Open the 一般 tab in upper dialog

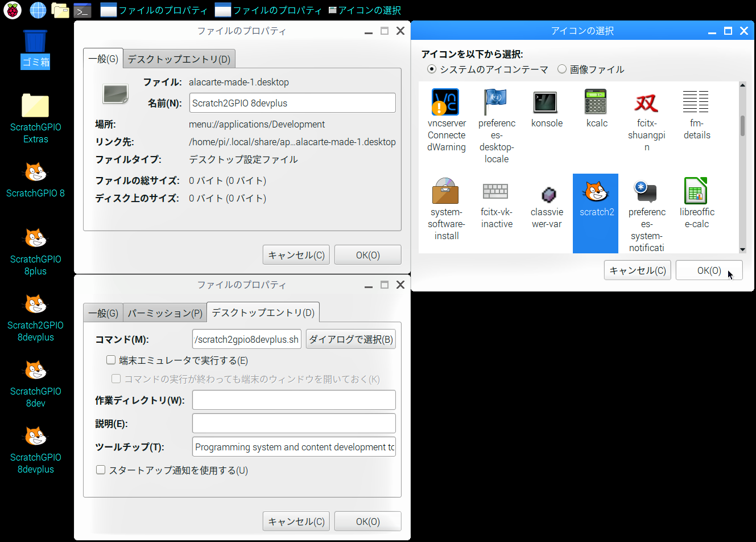click(103, 59)
